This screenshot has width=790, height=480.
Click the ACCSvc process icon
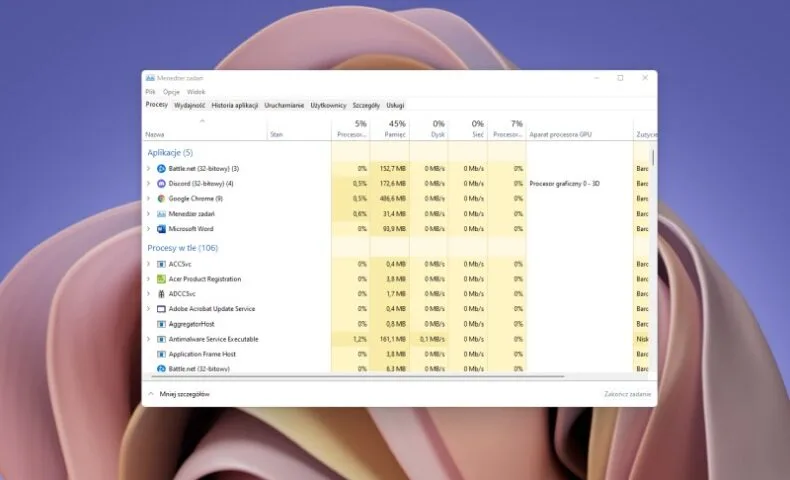161,264
